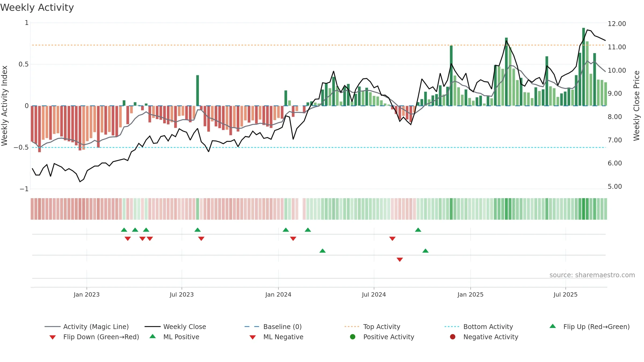Click the −0.5 activity axis label
644x362 pixels.
pos(21,147)
